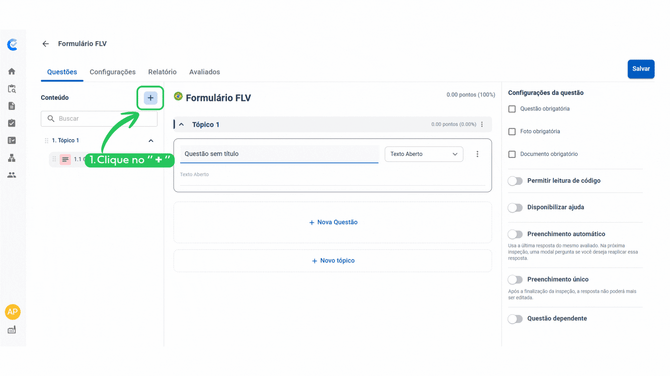Enable Disponibilizar ajuda toggle
The width and height of the screenshot is (670, 376).
click(x=515, y=208)
